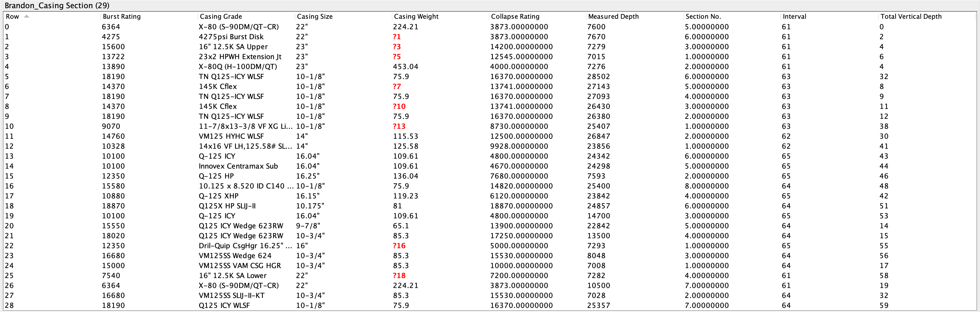Click the Casing Grade column header
The width and height of the screenshot is (980, 312).
pos(221,16)
